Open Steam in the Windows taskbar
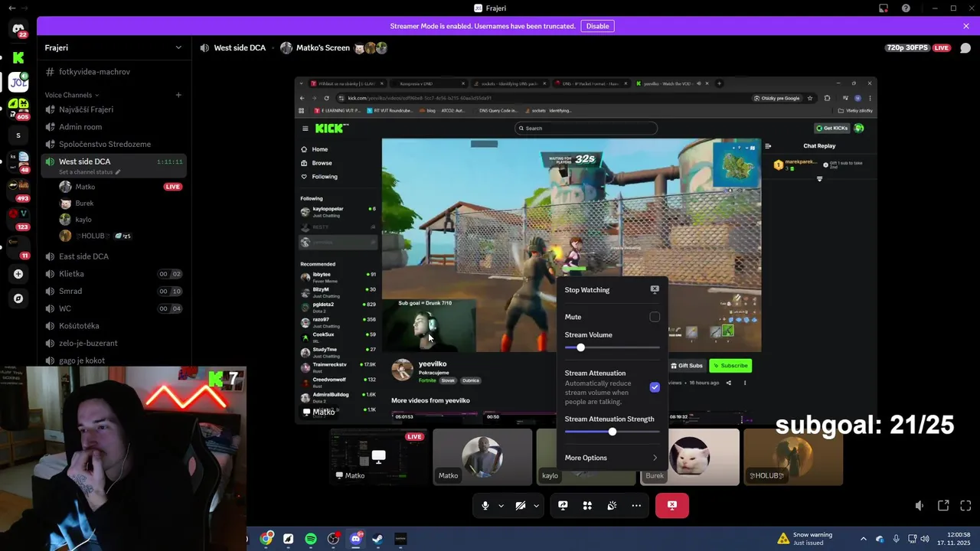 click(x=377, y=539)
